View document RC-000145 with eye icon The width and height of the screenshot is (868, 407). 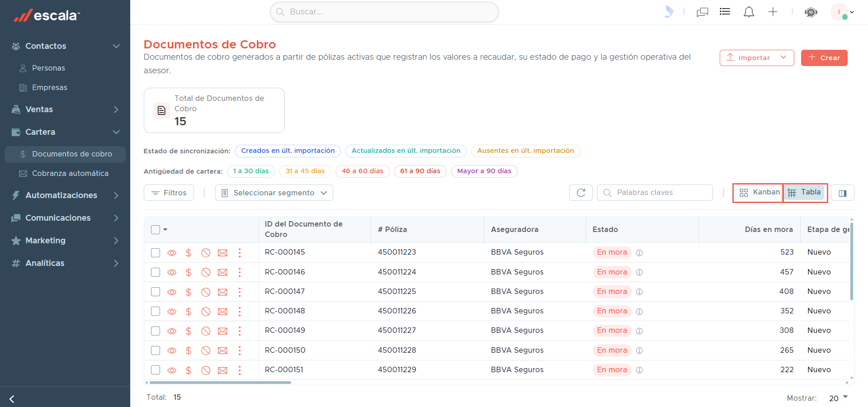[172, 253]
